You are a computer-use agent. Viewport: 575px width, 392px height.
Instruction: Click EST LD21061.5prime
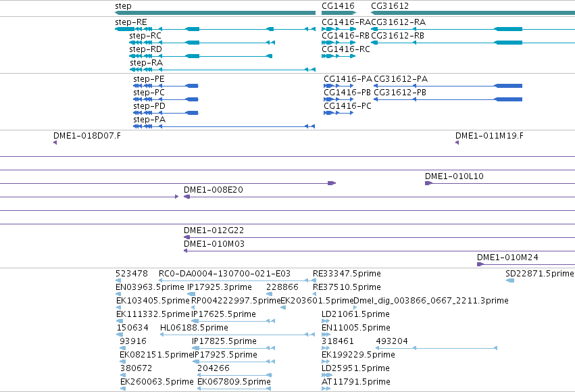(x=355, y=315)
